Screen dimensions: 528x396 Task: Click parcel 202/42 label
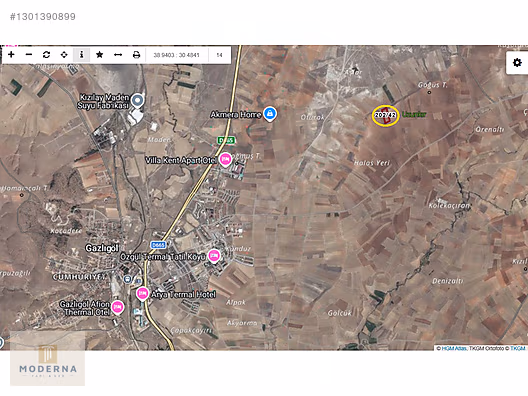(x=385, y=115)
